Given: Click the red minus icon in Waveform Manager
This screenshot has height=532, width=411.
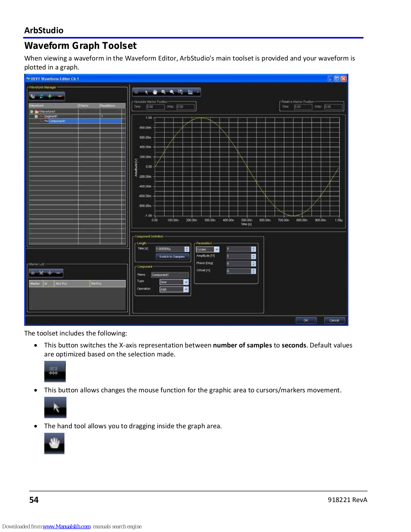Looking at the screenshot, I should (60, 96).
